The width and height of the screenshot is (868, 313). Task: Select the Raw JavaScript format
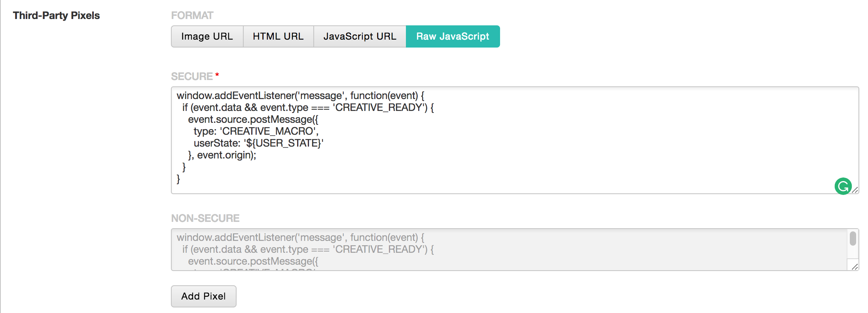pyautogui.click(x=453, y=36)
